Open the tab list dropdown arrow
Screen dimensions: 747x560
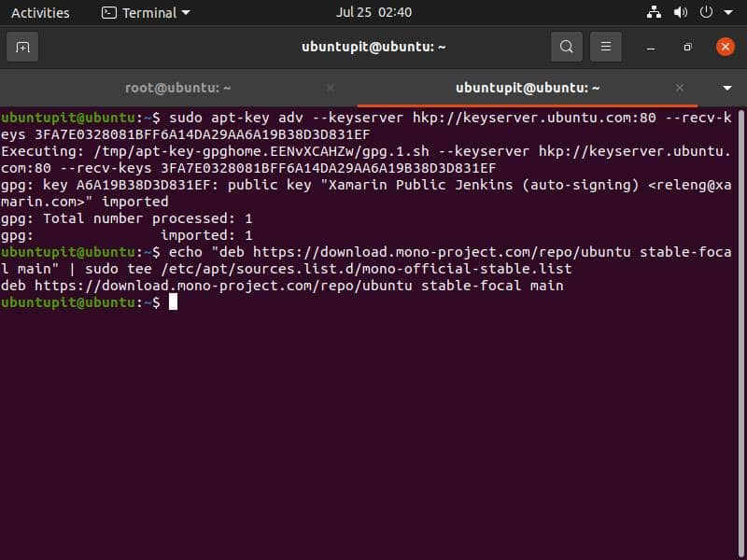click(x=726, y=87)
